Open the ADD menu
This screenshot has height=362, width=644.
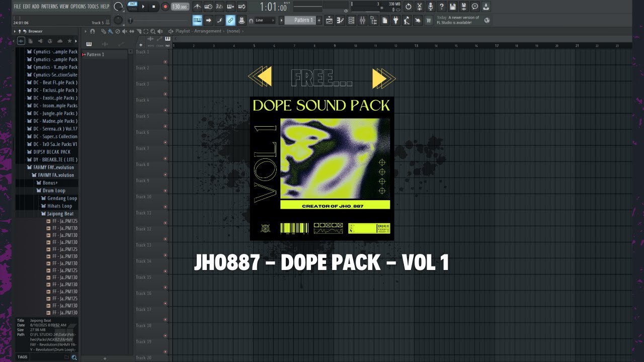pos(36,7)
